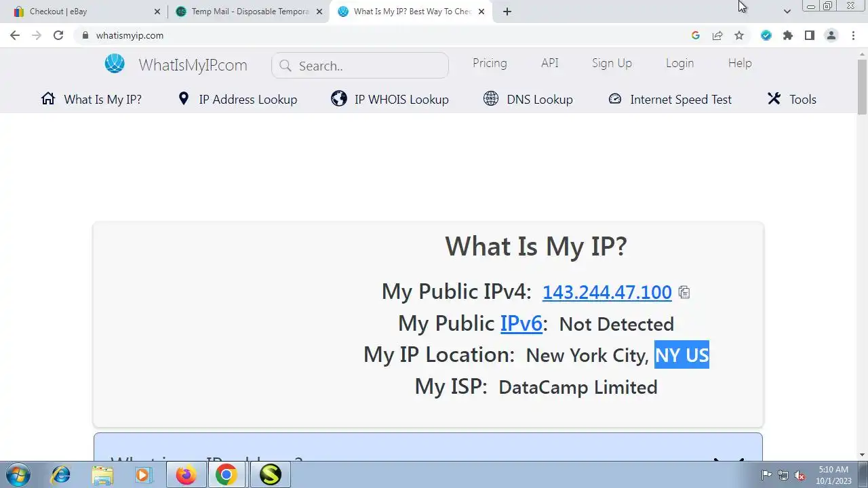Screen dimensions: 868x488
Task: Open the Pricing menu item
Action: (x=490, y=63)
